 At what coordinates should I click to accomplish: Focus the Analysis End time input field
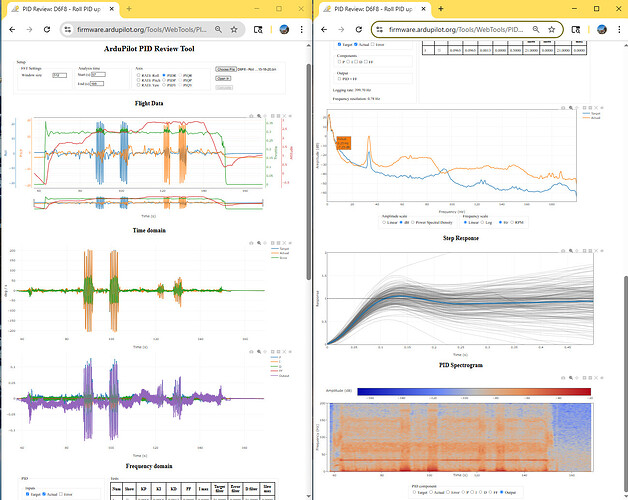coord(97,84)
